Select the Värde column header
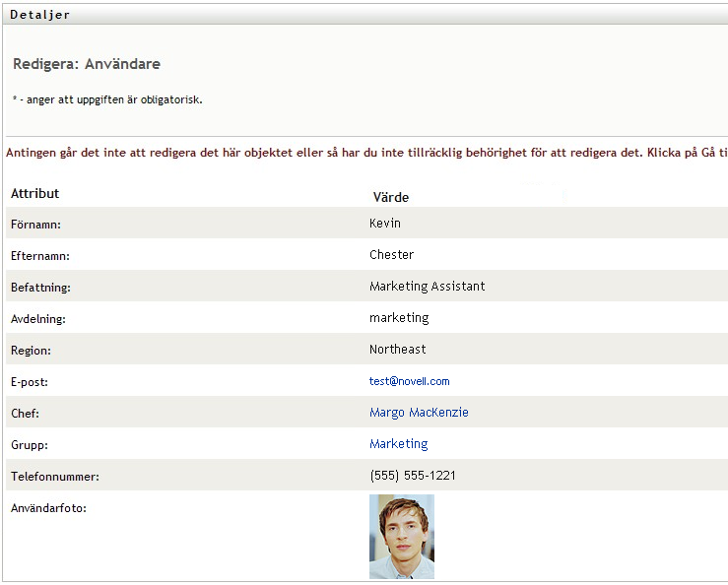Screen dimensions: 728x585 390,197
